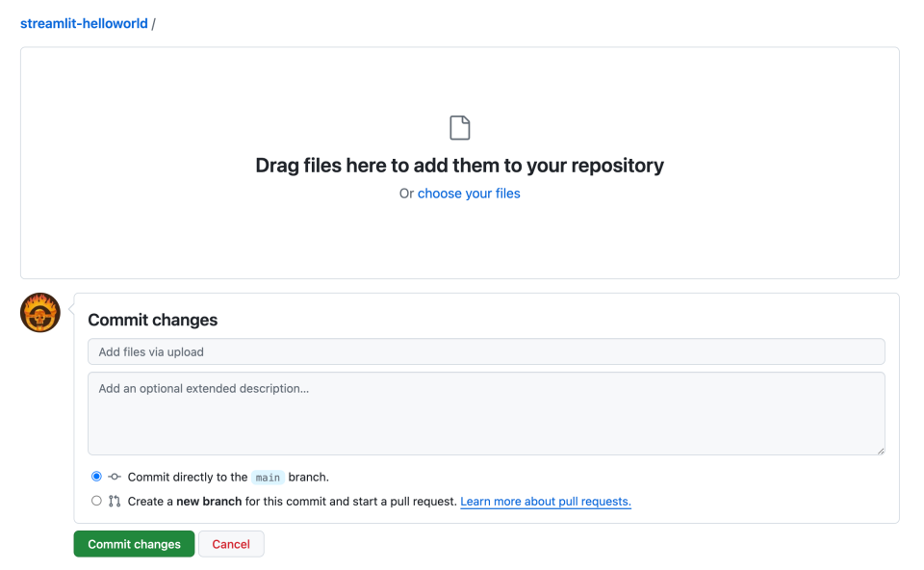
Task: Click the user avatar next to Commit changes
Action: [40, 312]
